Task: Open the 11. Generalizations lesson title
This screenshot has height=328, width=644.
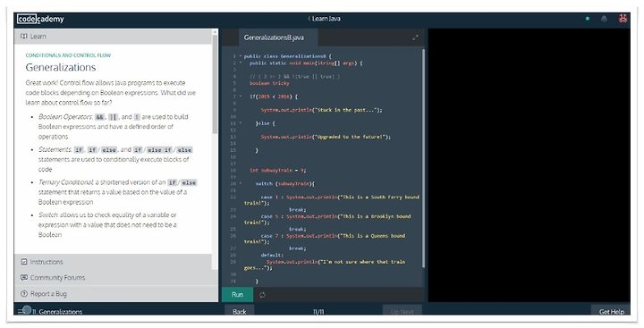Action: pos(57,312)
